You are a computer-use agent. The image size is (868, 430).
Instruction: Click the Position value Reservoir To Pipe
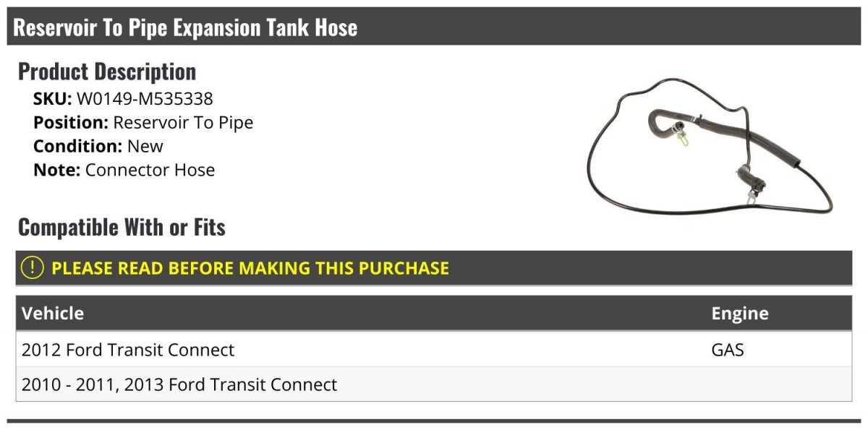pos(184,122)
